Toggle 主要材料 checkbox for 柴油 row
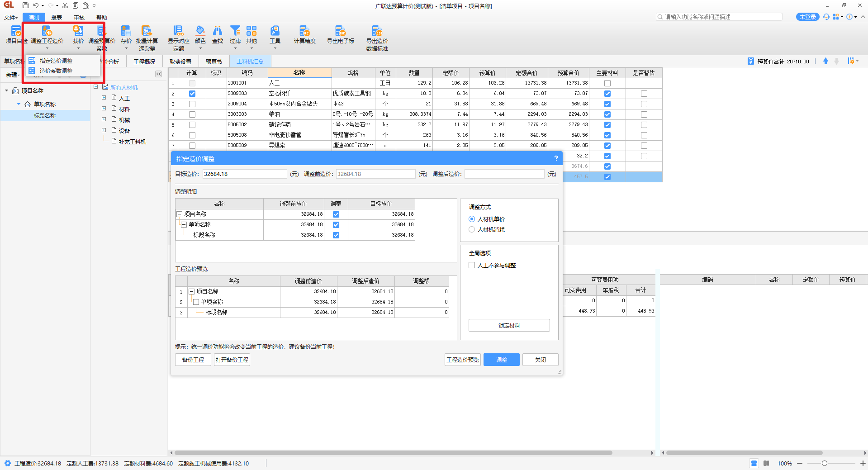Viewport: 868px width, 470px height. tap(607, 114)
